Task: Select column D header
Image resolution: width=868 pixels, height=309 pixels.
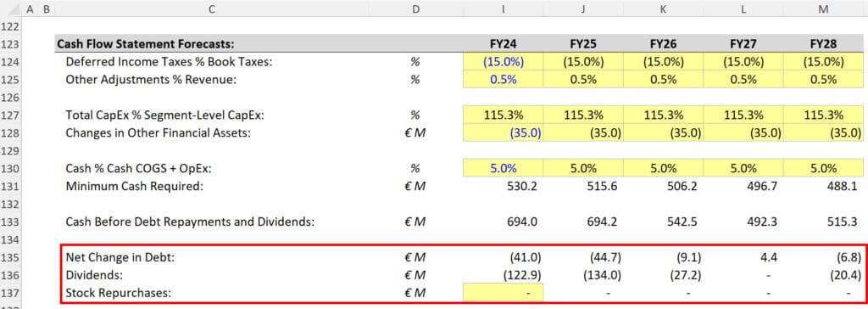Action: [415, 8]
